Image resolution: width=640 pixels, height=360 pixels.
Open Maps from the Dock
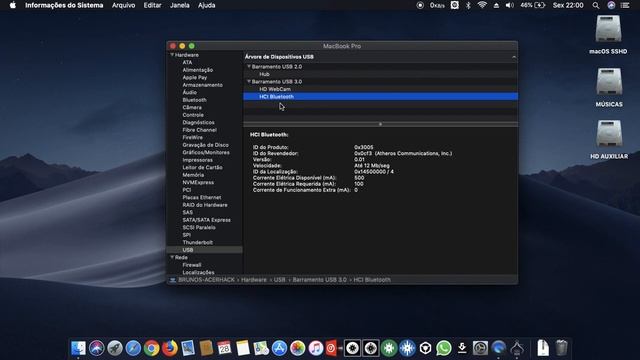point(261,348)
